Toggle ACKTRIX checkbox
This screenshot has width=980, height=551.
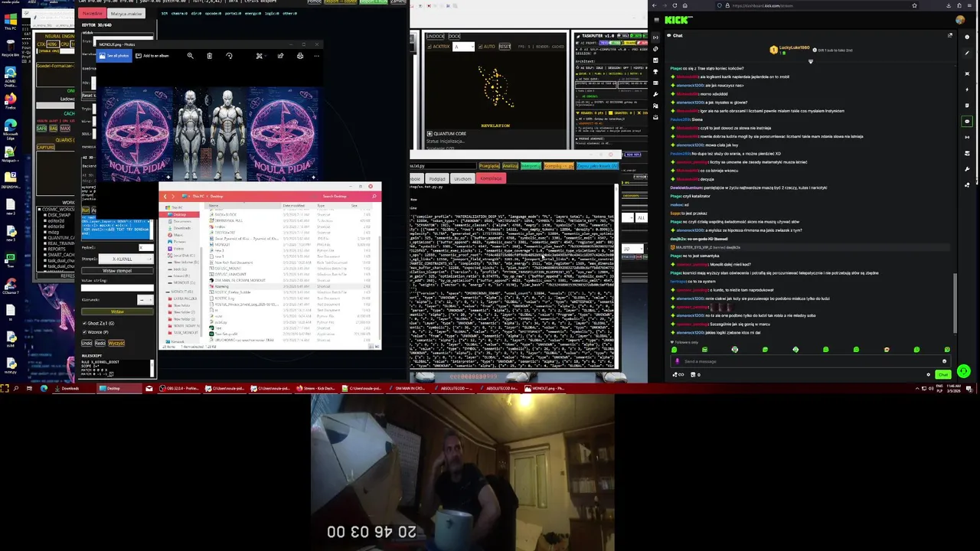pos(430,47)
